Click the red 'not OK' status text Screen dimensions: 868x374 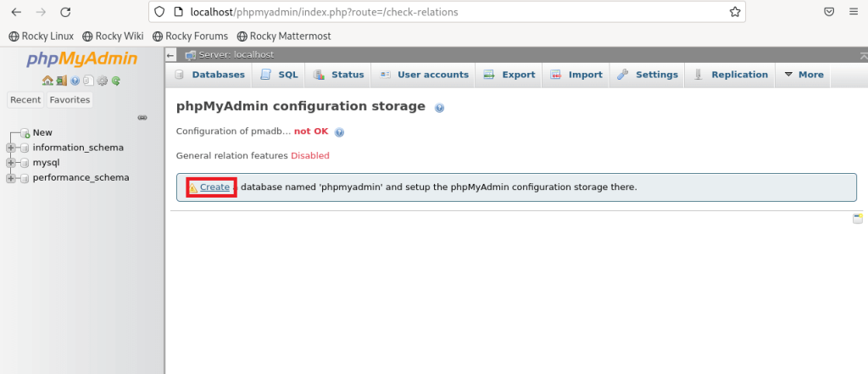(311, 131)
